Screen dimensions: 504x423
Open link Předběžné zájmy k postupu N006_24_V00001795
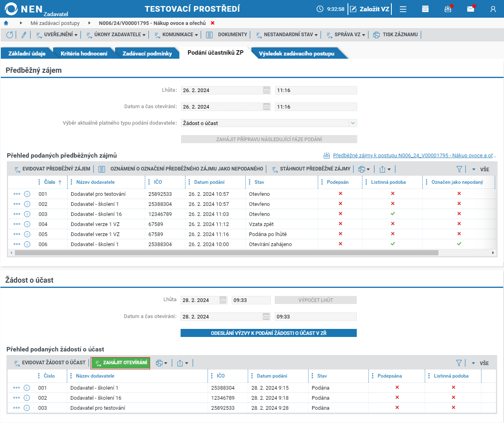coord(414,156)
